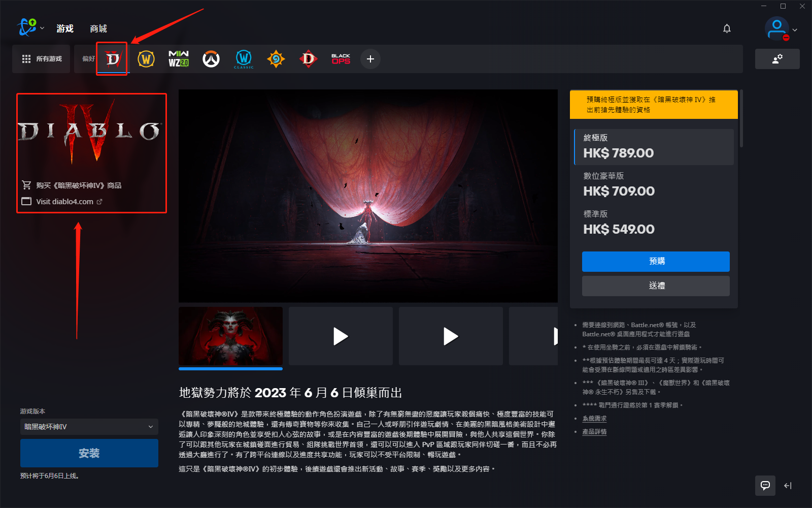Open the 系統需求 link
The image size is (812, 508).
[594, 419]
